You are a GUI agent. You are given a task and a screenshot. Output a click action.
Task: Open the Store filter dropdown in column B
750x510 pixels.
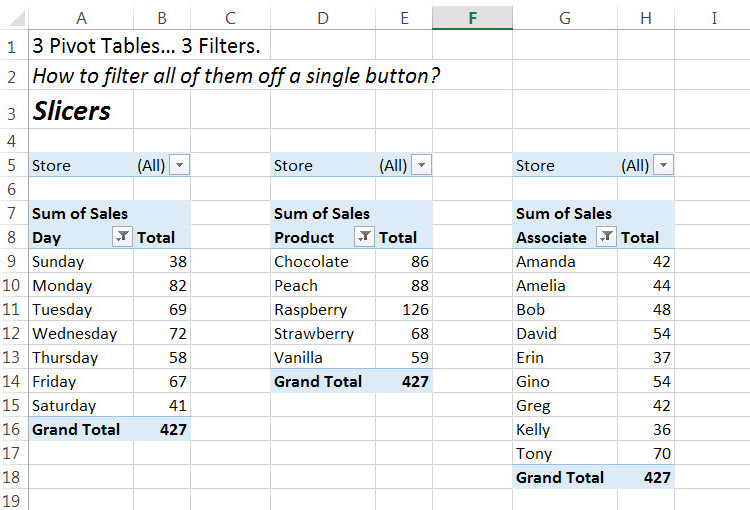click(179, 166)
